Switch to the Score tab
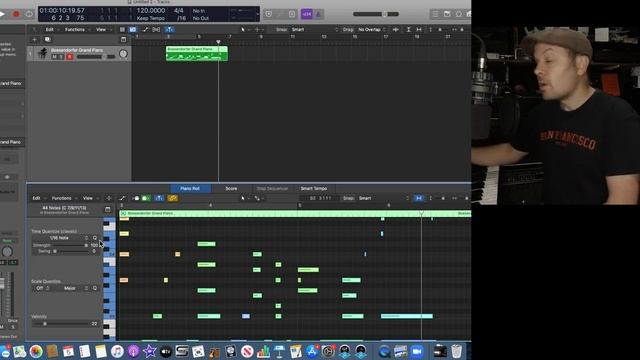 (231, 189)
